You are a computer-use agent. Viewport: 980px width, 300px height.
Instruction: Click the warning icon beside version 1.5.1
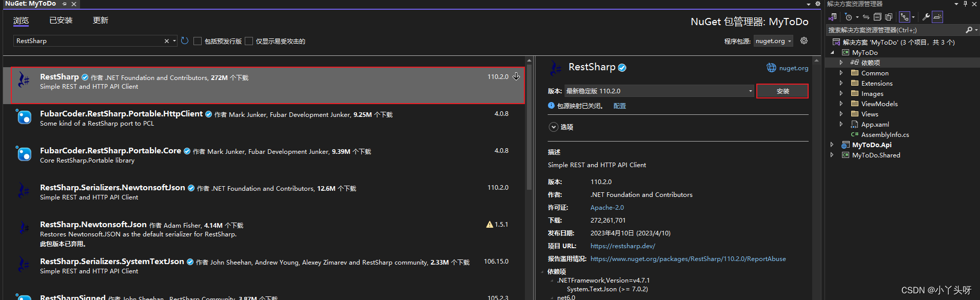click(x=489, y=225)
